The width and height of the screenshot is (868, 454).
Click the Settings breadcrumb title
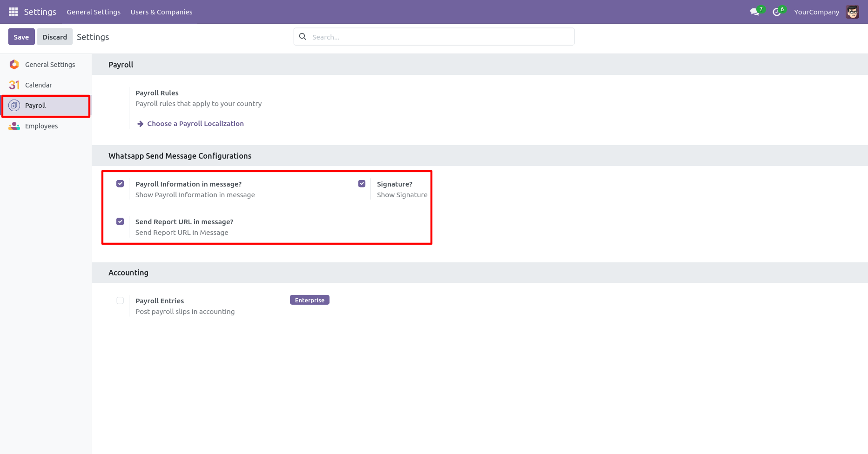[x=93, y=37]
